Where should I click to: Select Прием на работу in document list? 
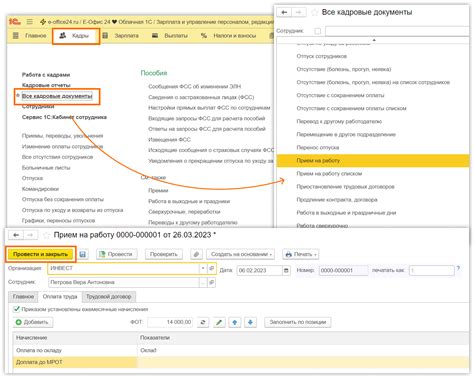373,161
